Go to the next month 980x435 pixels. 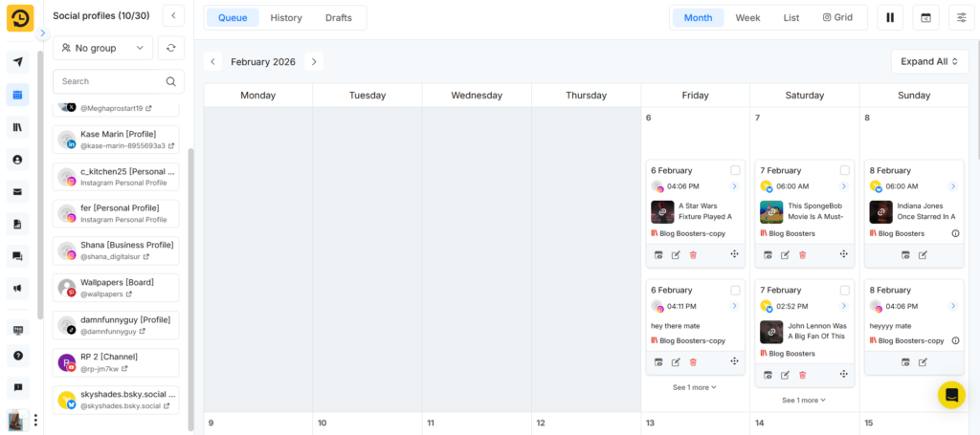click(314, 62)
